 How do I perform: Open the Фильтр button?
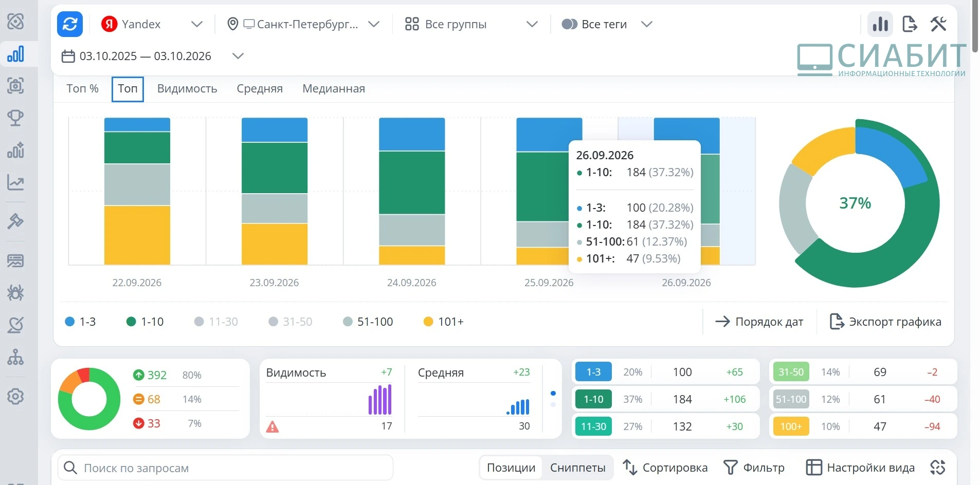pyautogui.click(x=754, y=468)
